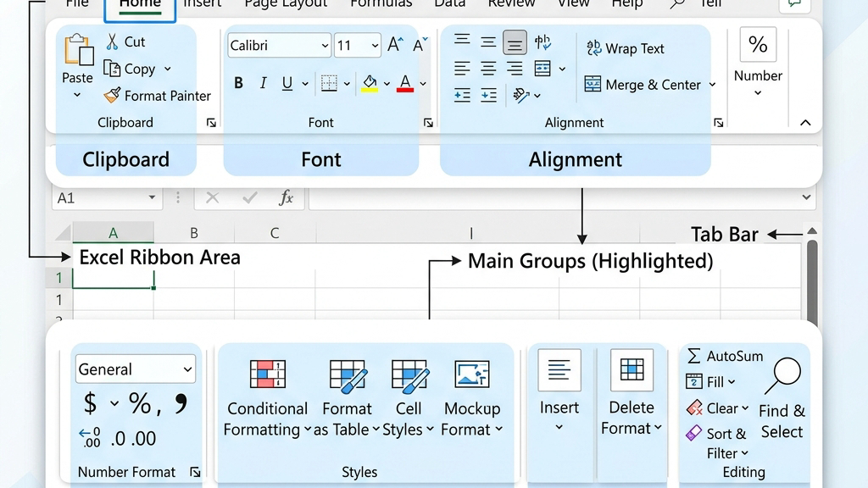
Task: Activate the Format Painter brush
Action: click(x=112, y=95)
